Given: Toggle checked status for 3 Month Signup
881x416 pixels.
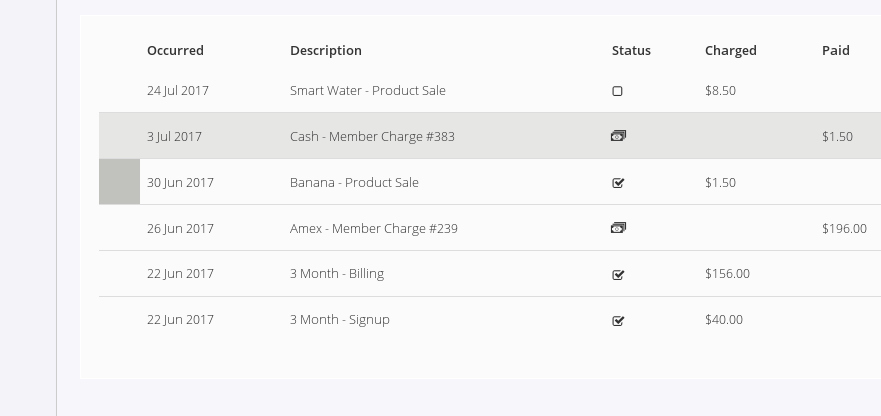Looking at the screenshot, I should pos(618,321).
